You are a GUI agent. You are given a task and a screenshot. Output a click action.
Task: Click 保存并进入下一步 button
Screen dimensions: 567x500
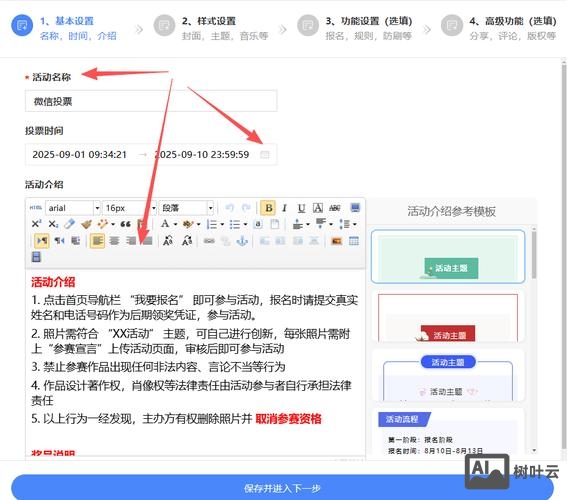(x=282, y=488)
